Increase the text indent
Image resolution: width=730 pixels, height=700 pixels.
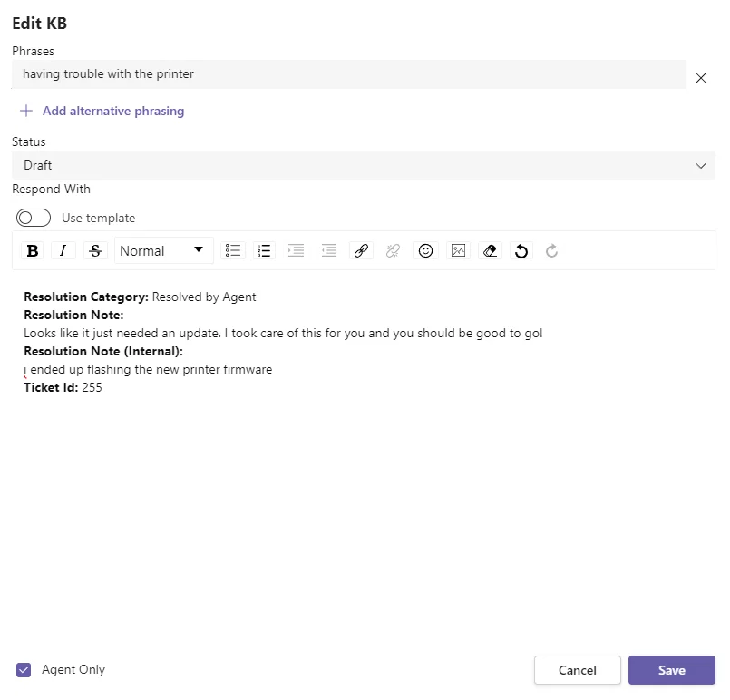(297, 251)
